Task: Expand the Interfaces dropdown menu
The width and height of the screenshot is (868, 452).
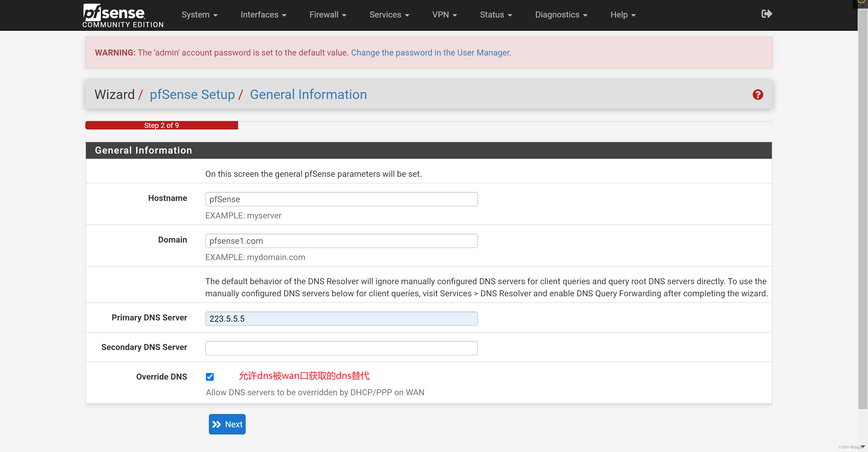Action: coord(263,15)
